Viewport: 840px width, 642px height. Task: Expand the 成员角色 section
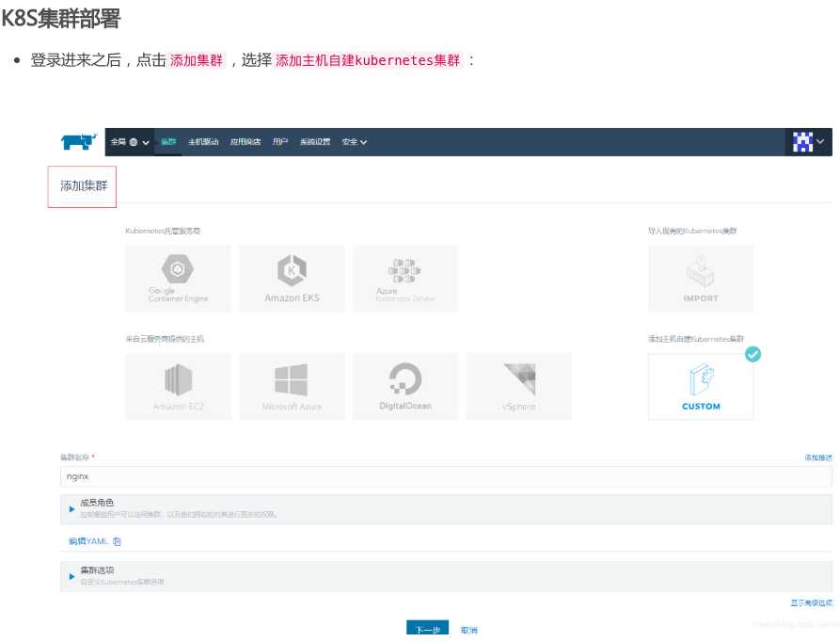point(446,508)
